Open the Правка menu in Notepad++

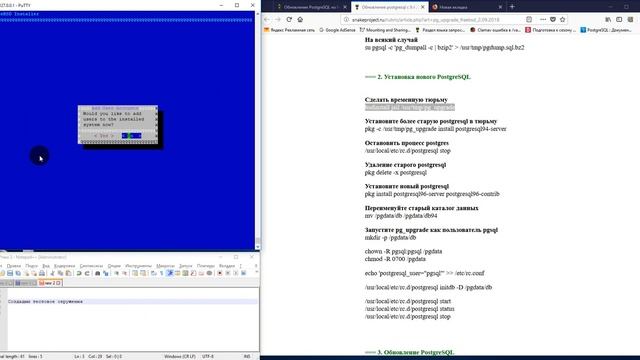14,266
